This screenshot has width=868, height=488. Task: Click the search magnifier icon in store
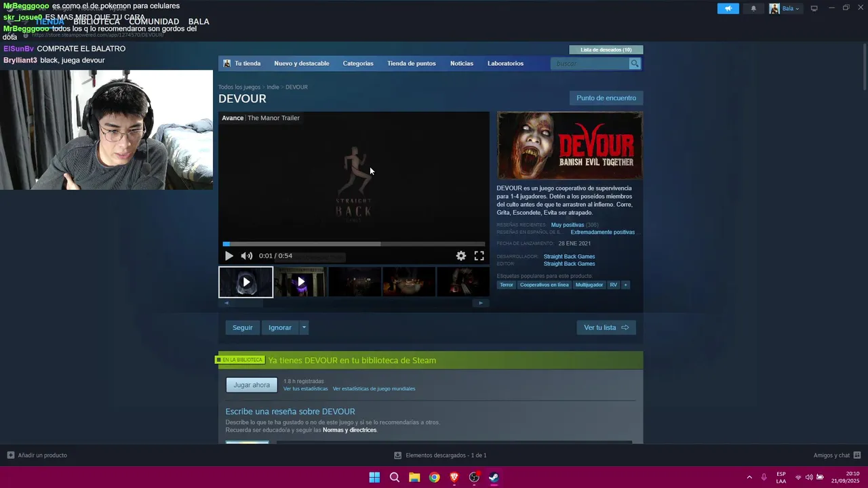[635, 64]
